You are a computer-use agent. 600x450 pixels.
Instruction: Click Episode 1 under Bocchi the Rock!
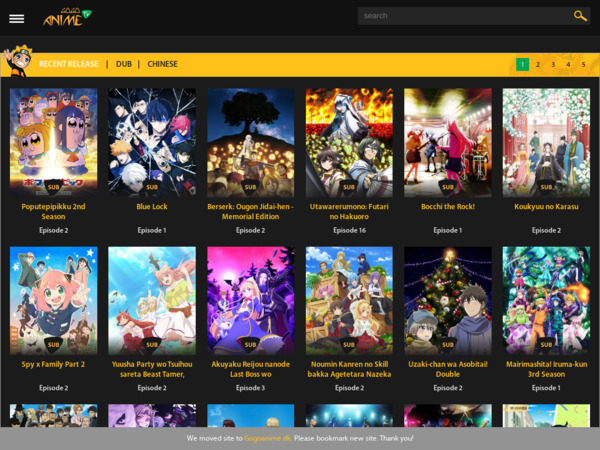(x=448, y=230)
